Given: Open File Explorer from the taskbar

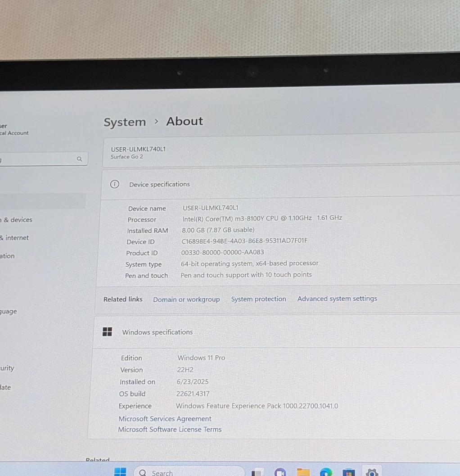Looking at the screenshot, I should point(303,472).
